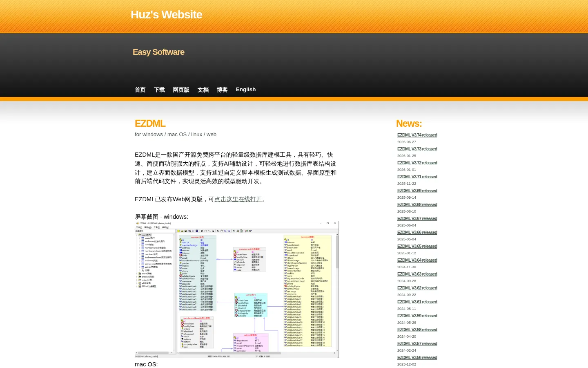Viewport: 588px width, 368px height.
Task: Open the EZDML V3.62 released news
Action: (417, 288)
